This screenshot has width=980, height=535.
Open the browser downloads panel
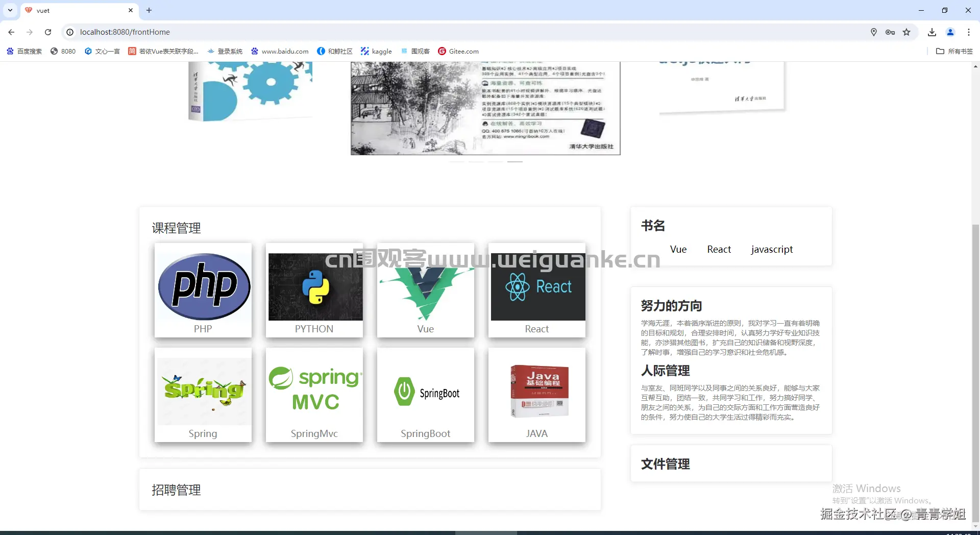click(x=932, y=32)
